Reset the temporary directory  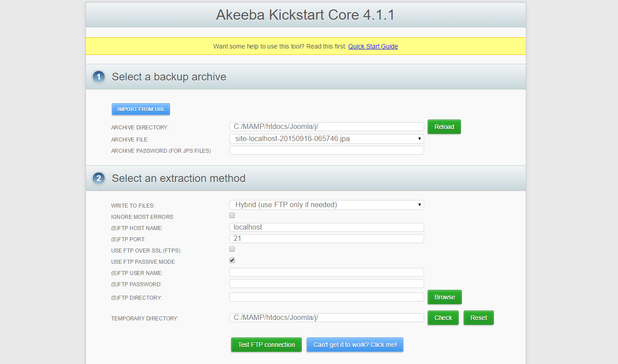[479, 318]
